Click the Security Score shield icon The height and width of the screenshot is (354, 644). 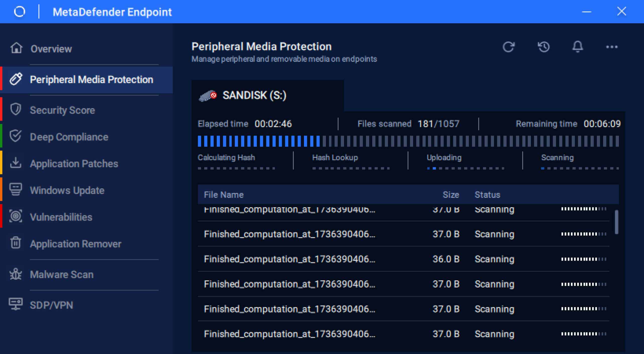(x=16, y=109)
